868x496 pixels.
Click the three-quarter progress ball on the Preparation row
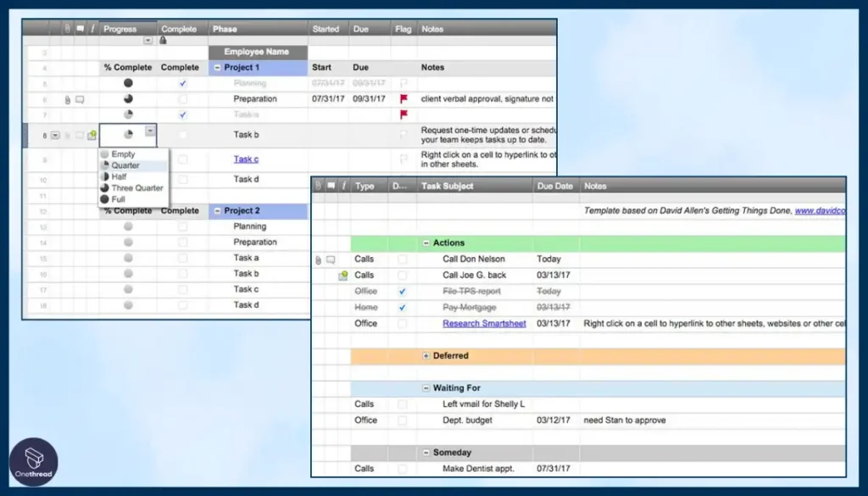point(128,98)
